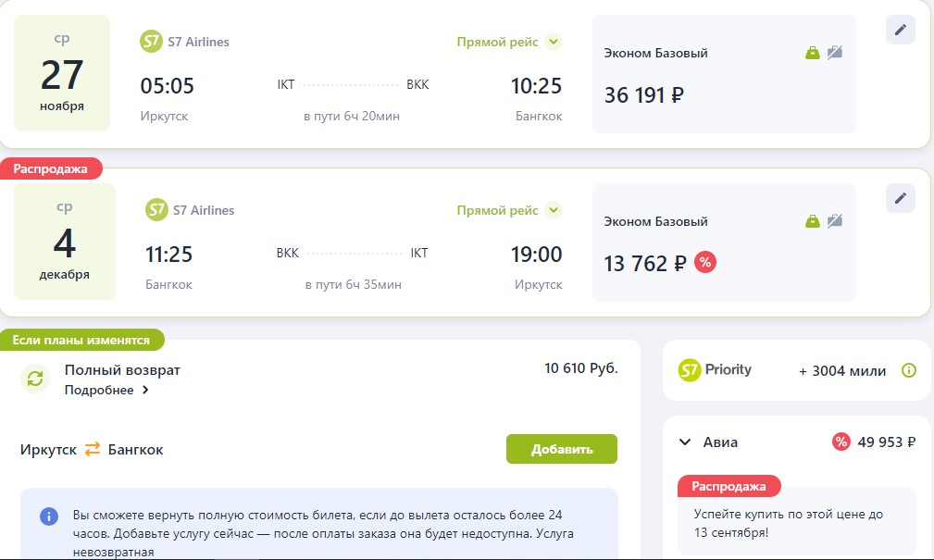Viewport: 934px width, 560px height.
Task: Click the carry-on bag icon on Bangkok–Irkutsk fare
Action: (813, 221)
